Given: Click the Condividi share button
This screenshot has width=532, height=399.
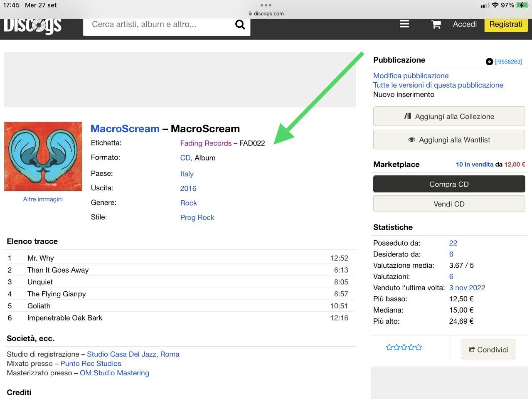Looking at the screenshot, I should [x=488, y=350].
